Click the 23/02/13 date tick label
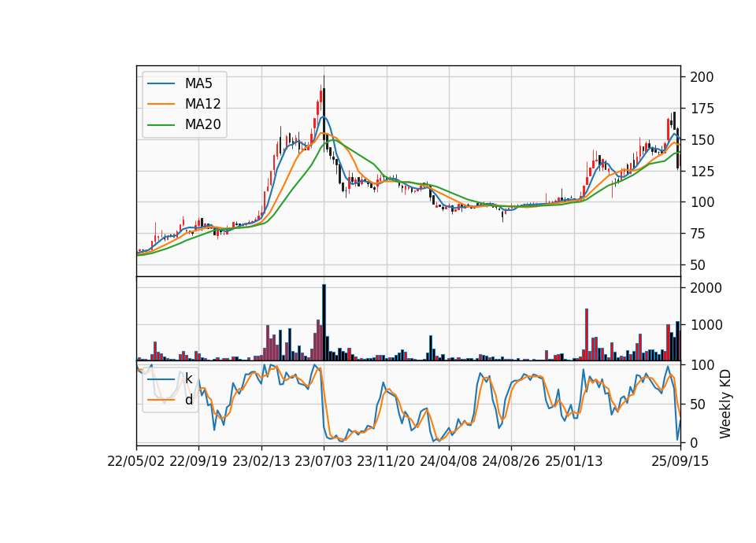The height and width of the screenshot is (543, 756). pyautogui.click(x=261, y=462)
